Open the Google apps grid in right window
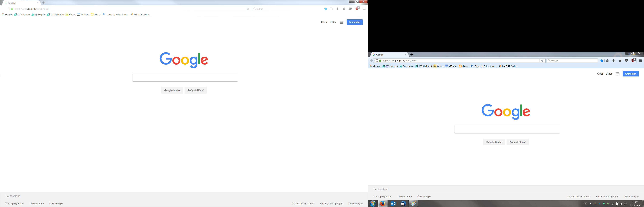The image size is (644, 207). (x=617, y=74)
